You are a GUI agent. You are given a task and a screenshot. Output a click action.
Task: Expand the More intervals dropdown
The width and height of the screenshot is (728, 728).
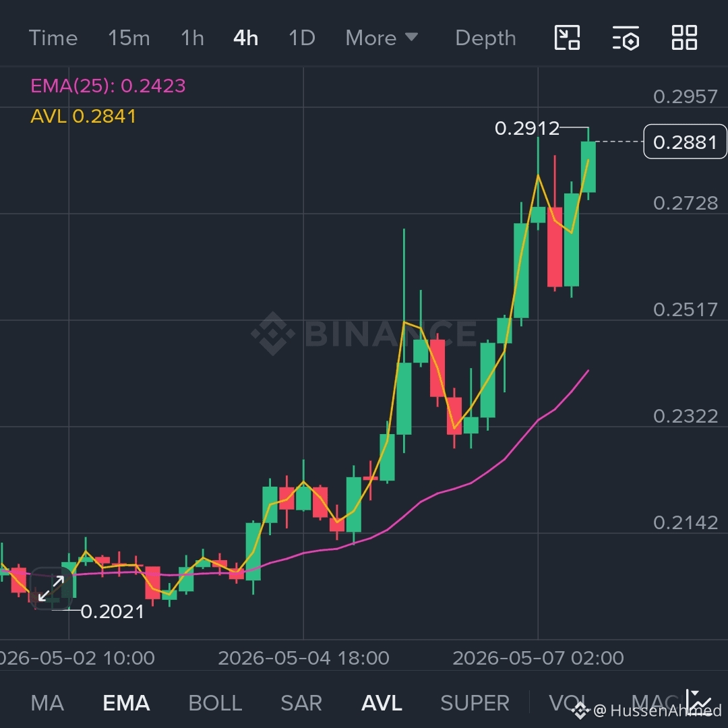point(382,38)
